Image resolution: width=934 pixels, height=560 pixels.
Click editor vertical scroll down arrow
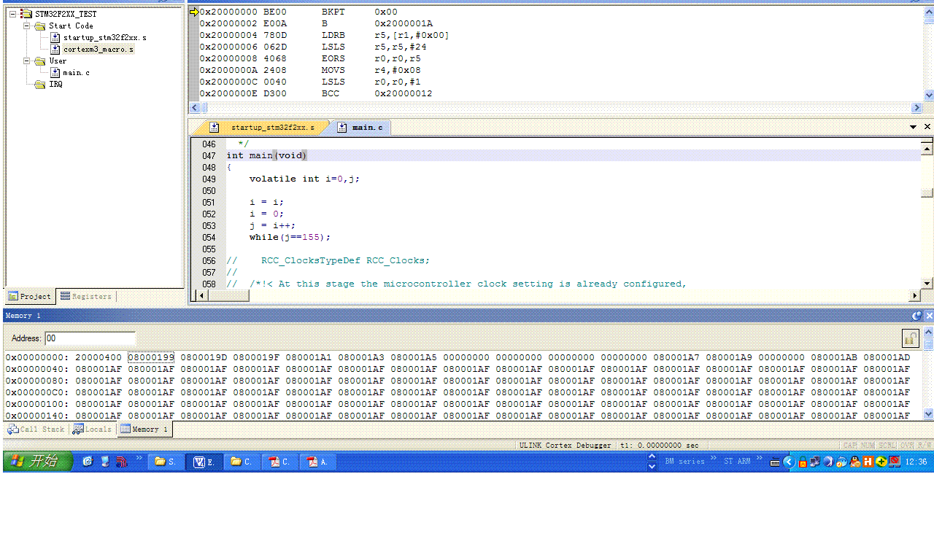(x=927, y=283)
